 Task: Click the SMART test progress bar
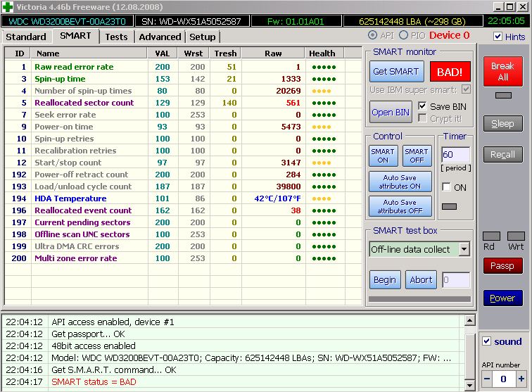(419, 299)
